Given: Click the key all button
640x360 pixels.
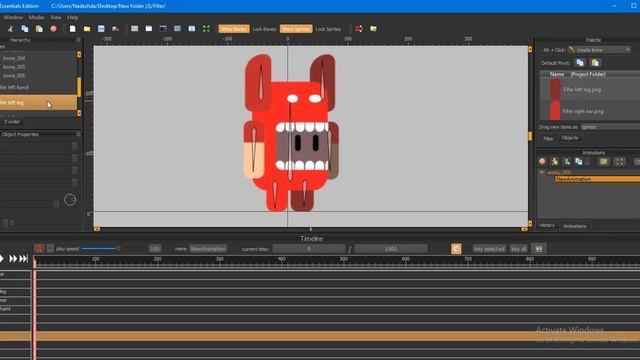Looking at the screenshot, I should click(x=519, y=249).
